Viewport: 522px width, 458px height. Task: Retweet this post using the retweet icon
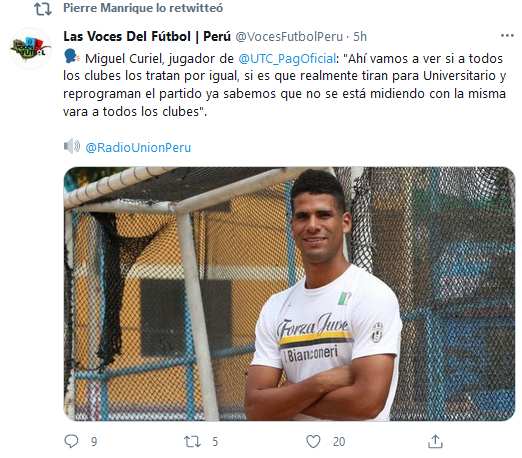[x=192, y=441]
